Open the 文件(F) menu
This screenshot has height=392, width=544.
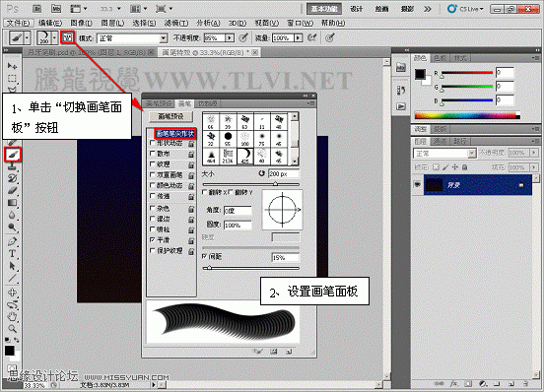pyautogui.click(x=18, y=23)
